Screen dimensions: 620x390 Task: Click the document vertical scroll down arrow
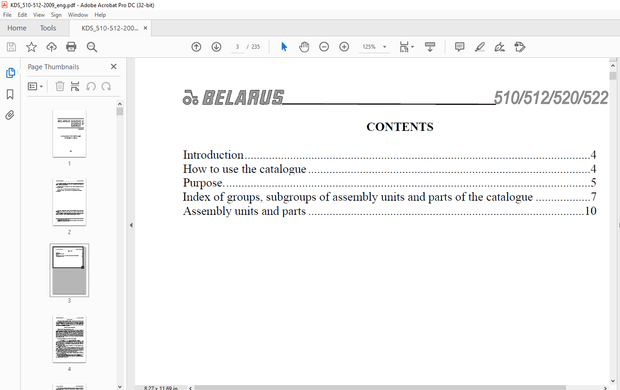tap(613, 381)
